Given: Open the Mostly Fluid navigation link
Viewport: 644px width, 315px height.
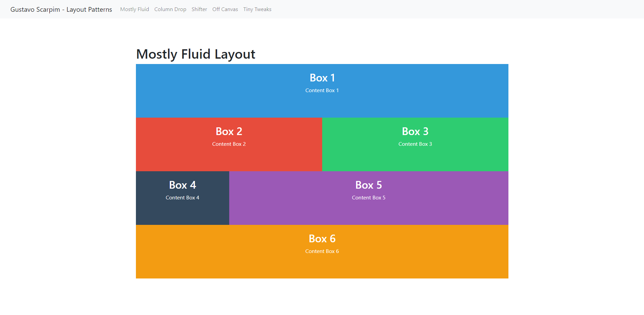Looking at the screenshot, I should [x=134, y=9].
